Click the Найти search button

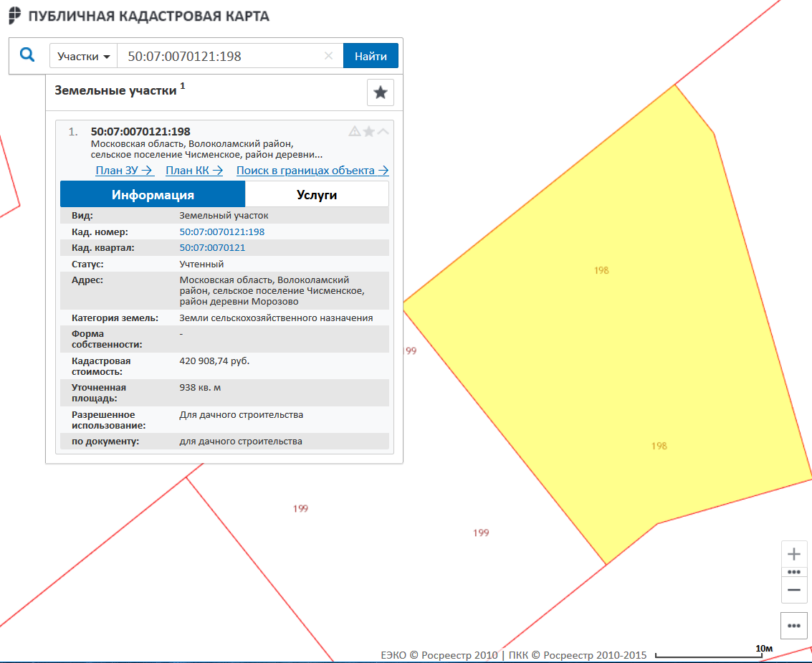(x=371, y=56)
